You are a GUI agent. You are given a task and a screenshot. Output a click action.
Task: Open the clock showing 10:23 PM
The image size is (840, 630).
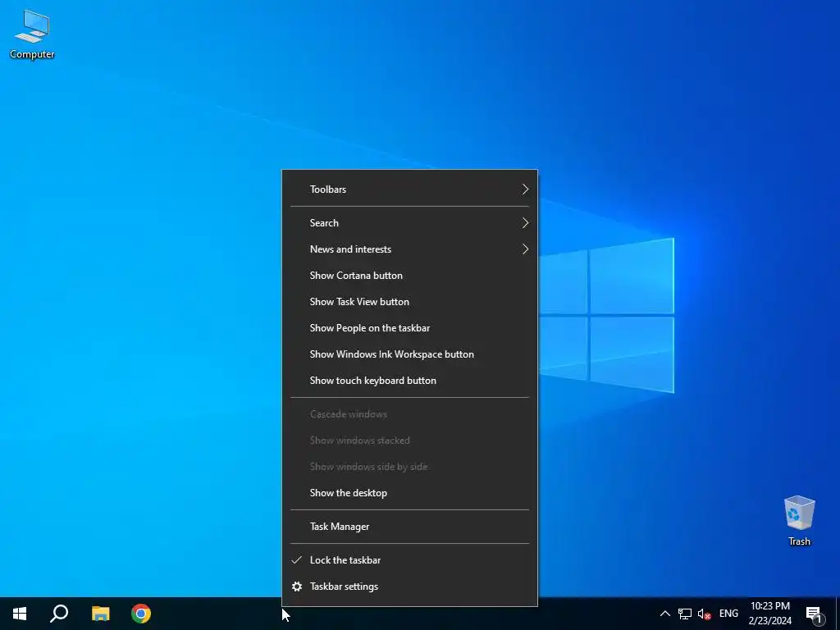click(x=769, y=614)
